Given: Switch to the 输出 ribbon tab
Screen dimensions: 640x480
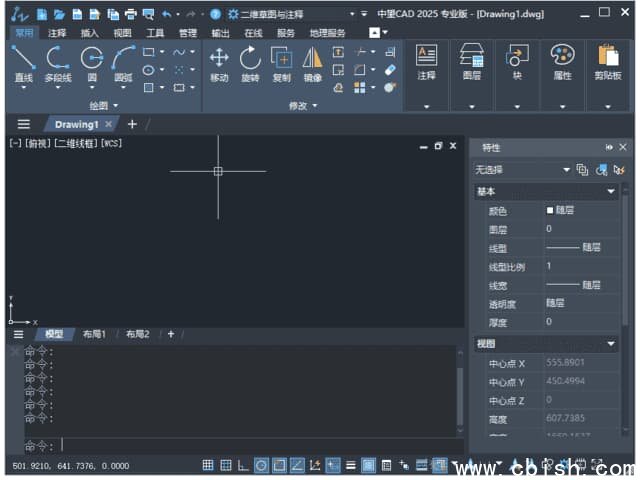Looking at the screenshot, I should 220,33.
